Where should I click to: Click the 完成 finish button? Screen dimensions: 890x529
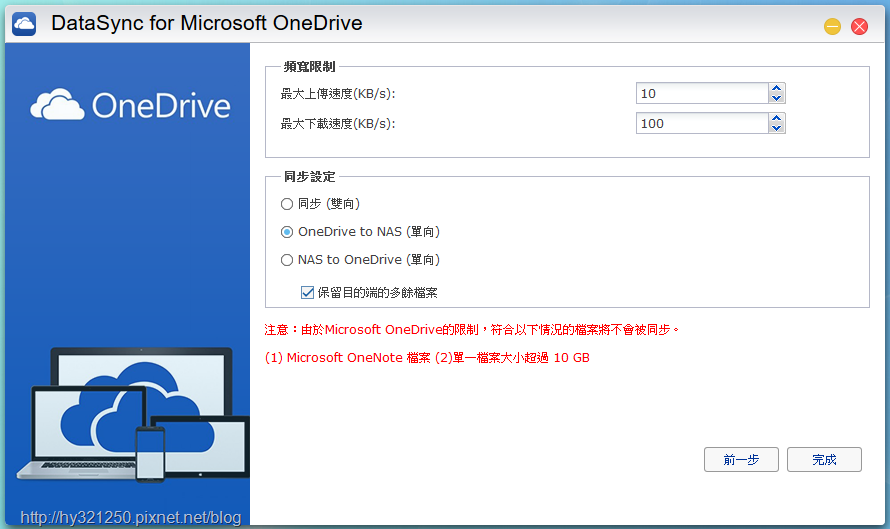point(824,459)
